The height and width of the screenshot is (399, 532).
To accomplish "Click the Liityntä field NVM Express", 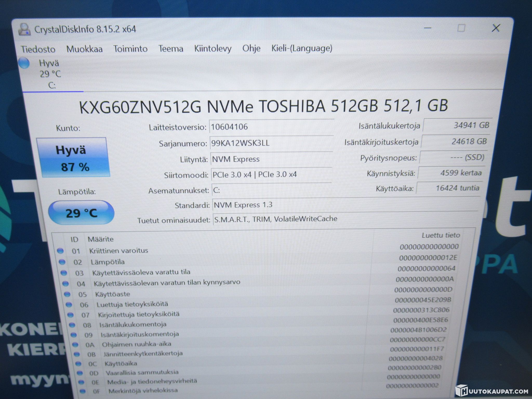I will (x=271, y=159).
